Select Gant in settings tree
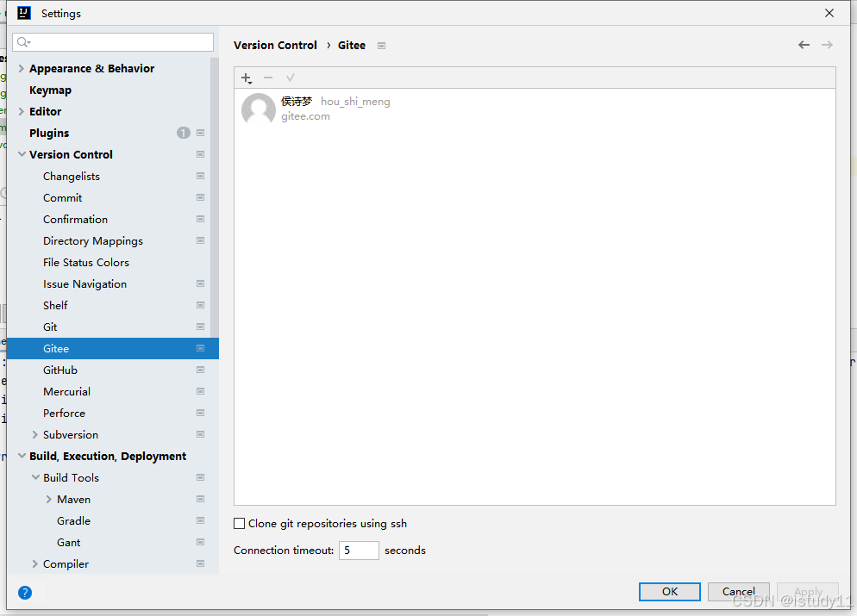 coord(69,542)
